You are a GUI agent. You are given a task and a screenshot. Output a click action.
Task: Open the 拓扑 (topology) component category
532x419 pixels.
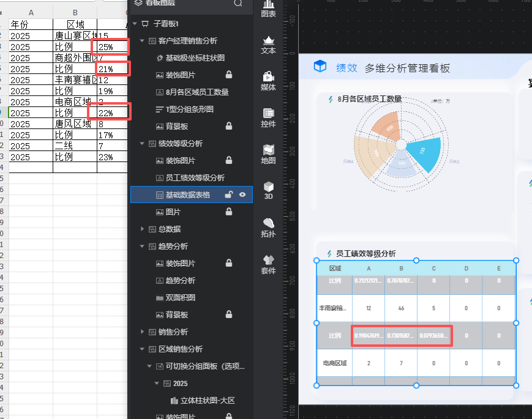coord(268,227)
